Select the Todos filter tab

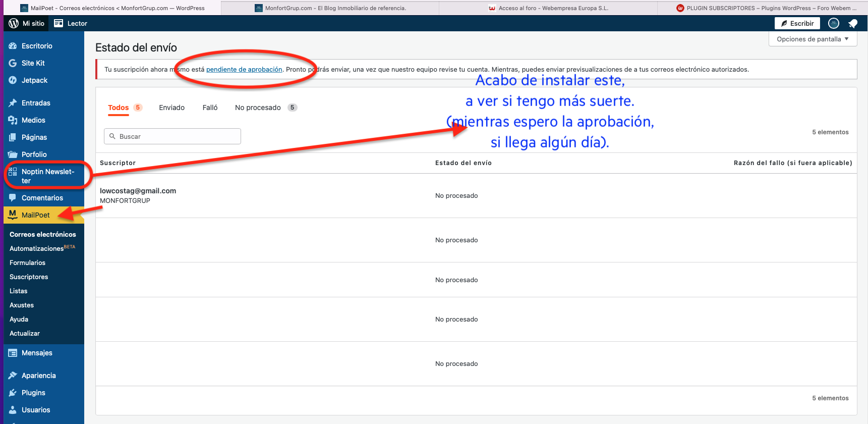click(x=119, y=108)
